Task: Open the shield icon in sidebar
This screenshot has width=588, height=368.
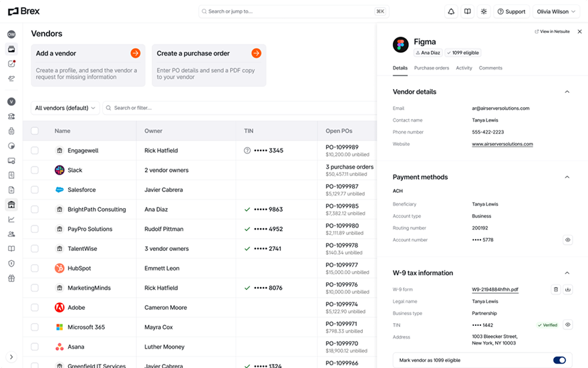Action: (11, 264)
